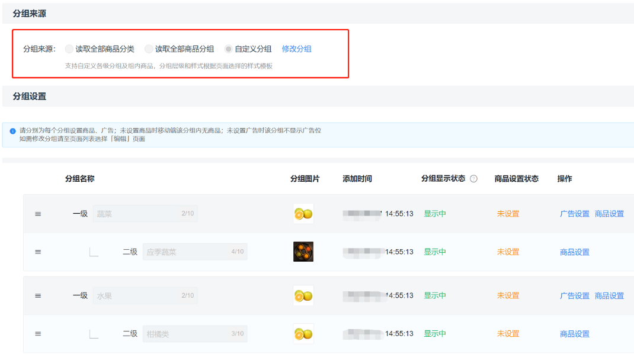Image resolution: width=634 pixels, height=364 pixels.
Task: Select 读取全部商品分组 radio option
Action: pos(149,49)
